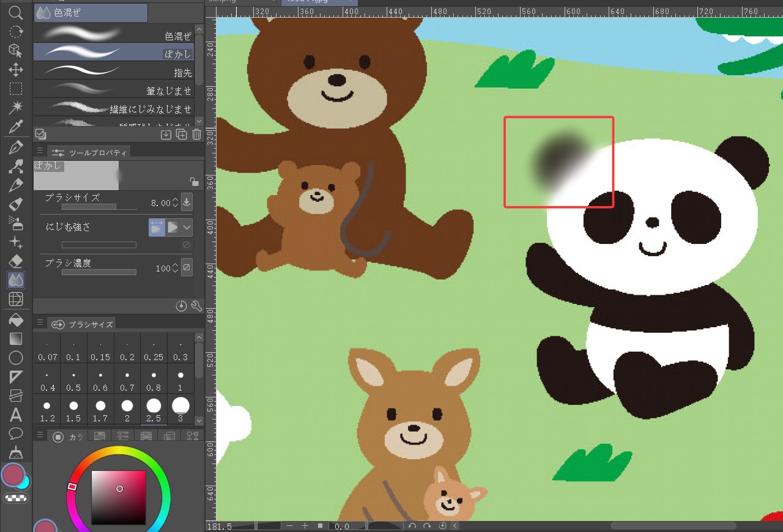Open sub tool detail wrench icon
This screenshot has width=783, height=532.
(196, 306)
